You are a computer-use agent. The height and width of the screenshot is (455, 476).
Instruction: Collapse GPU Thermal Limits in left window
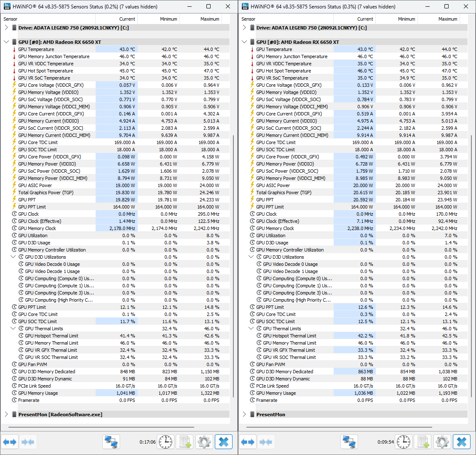point(13,329)
